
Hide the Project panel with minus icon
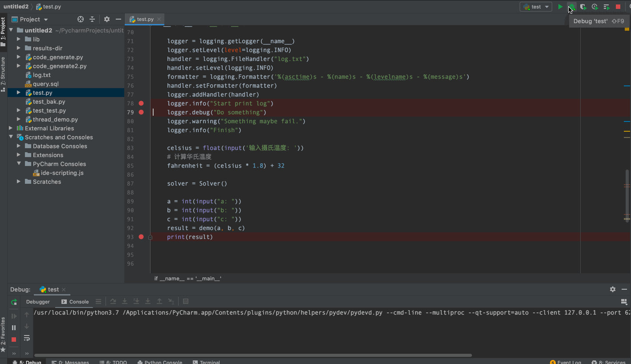118,19
